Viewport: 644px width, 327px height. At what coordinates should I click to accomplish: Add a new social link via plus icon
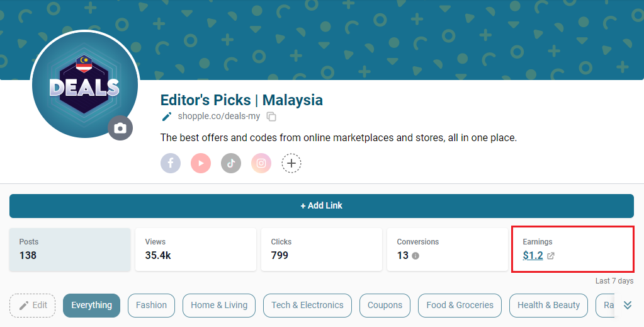click(x=291, y=163)
